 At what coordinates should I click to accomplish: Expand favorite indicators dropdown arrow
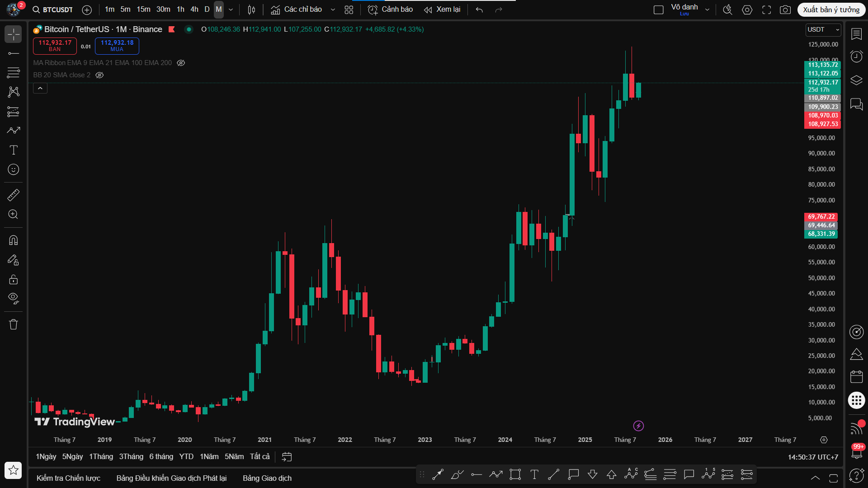(333, 9)
